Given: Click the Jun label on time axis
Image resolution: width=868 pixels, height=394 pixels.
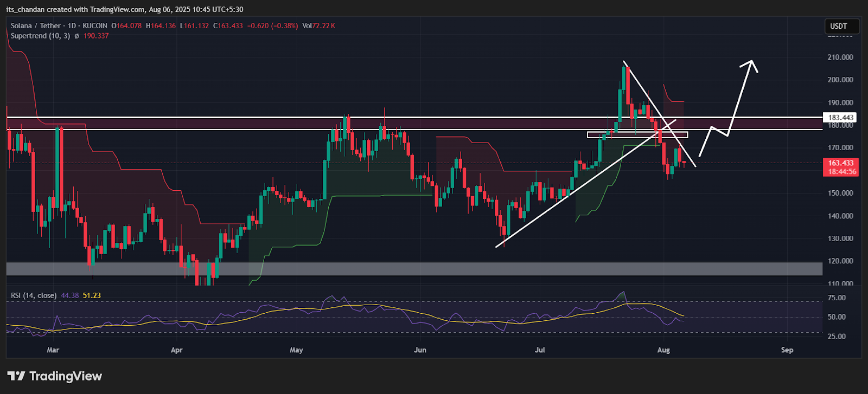Looking at the screenshot, I should (420, 350).
